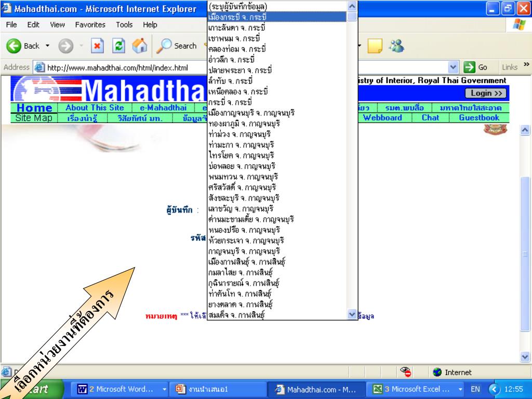Open the View menu
Viewport: 532px width, 399px height.
(57, 25)
